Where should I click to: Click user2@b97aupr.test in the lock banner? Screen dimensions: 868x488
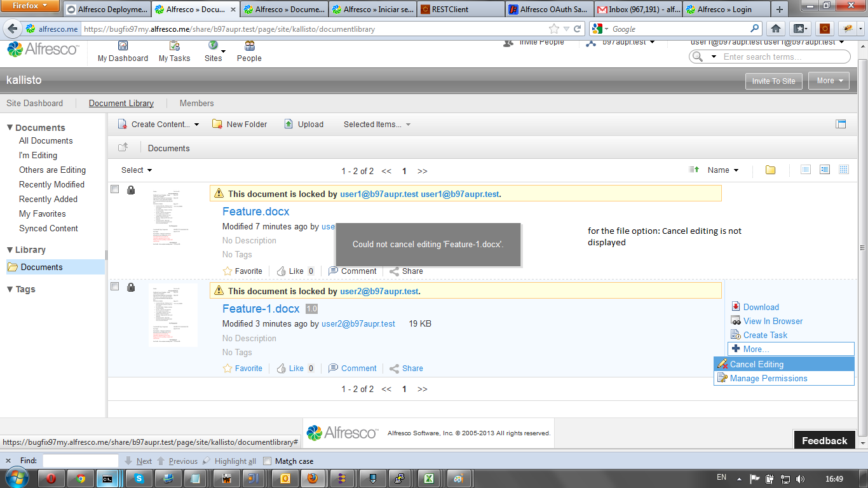[x=379, y=291]
